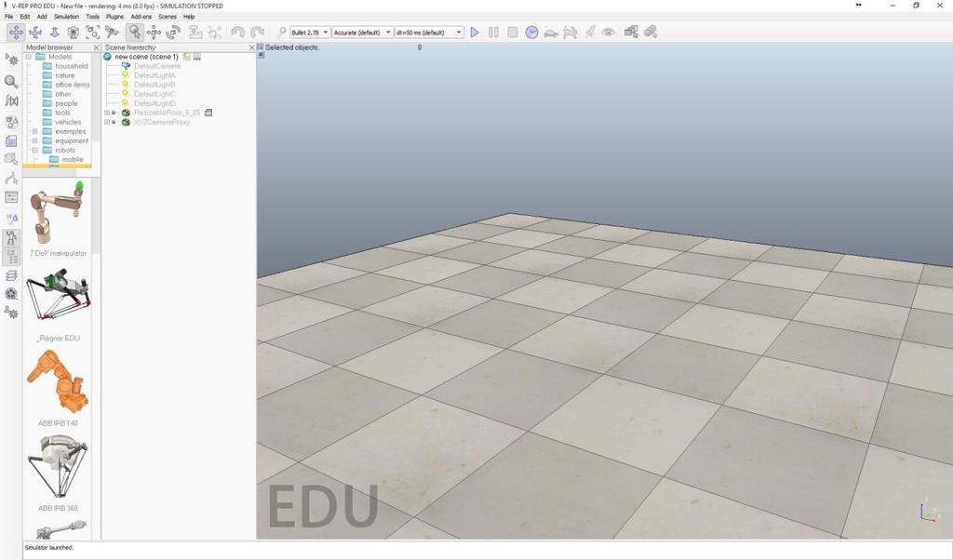Click the transfer DNA toolbar icon
Viewport: 953px width, 560px height.
coord(215,33)
